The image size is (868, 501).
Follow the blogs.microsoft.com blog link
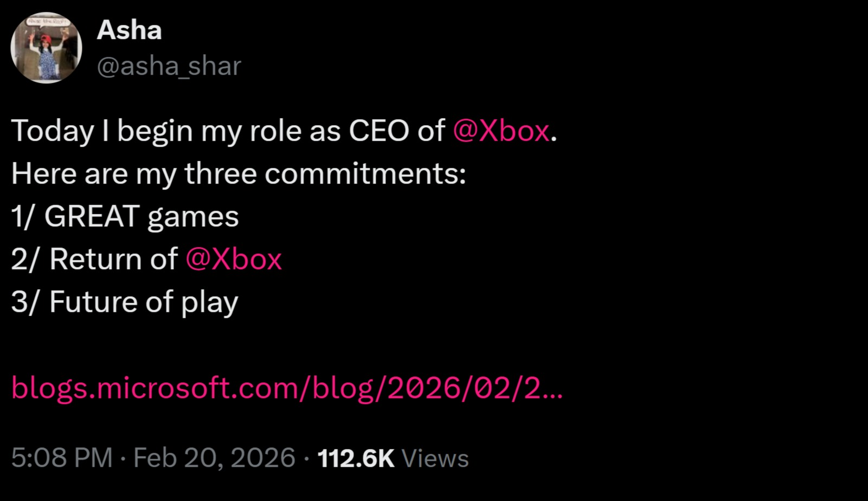click(287, 388)
